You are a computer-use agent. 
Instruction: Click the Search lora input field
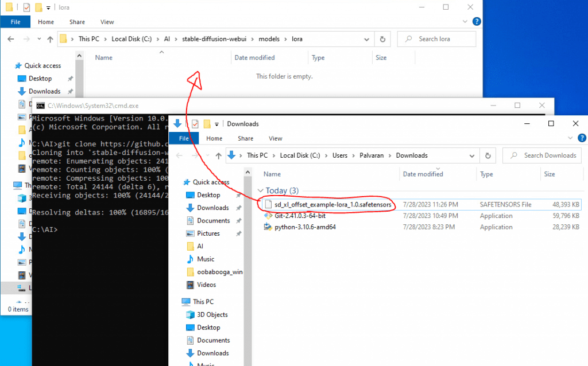(436, 39)
